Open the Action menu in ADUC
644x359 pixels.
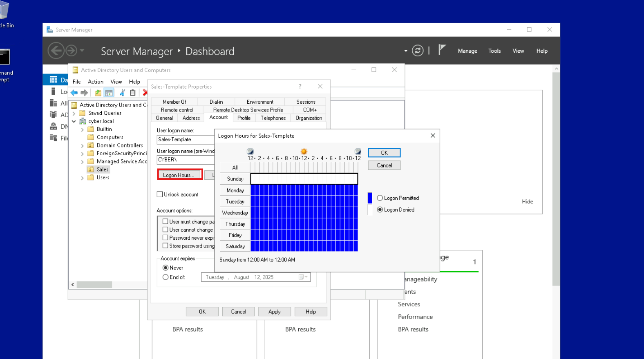coord(95,82)
